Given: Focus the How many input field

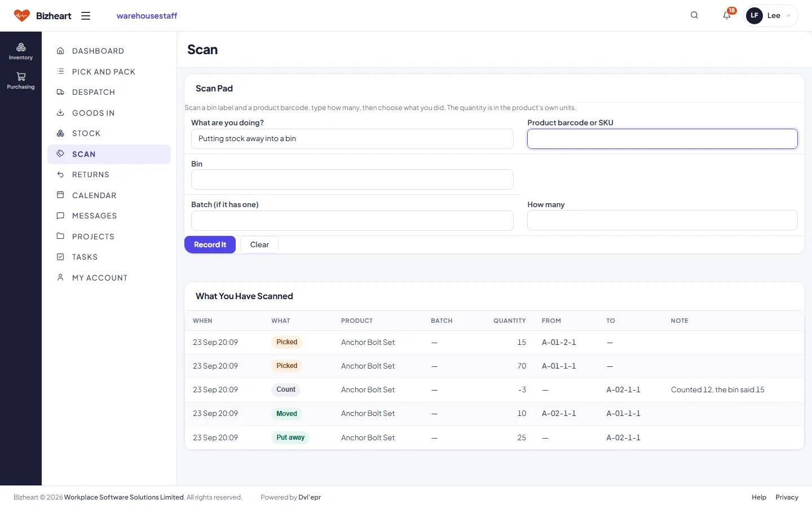Looking at the screenshot, I should coord(663,220).
